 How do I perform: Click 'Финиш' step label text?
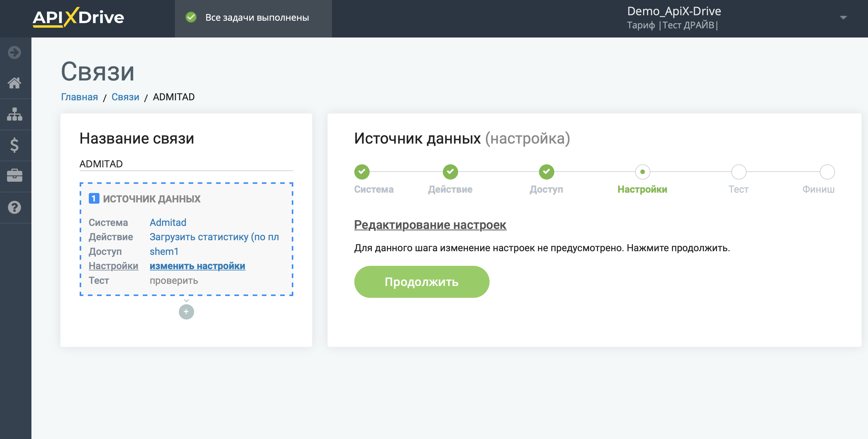coord(818,189)
